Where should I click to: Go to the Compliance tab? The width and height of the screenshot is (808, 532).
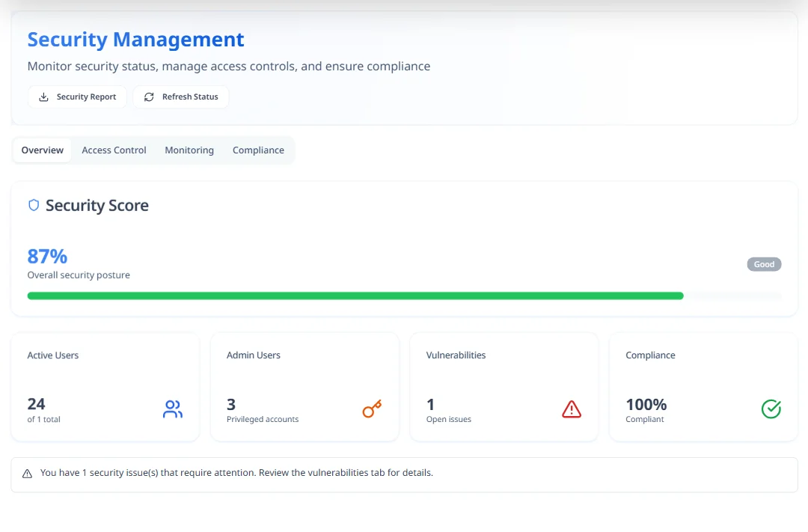click(x=258, y=150)
